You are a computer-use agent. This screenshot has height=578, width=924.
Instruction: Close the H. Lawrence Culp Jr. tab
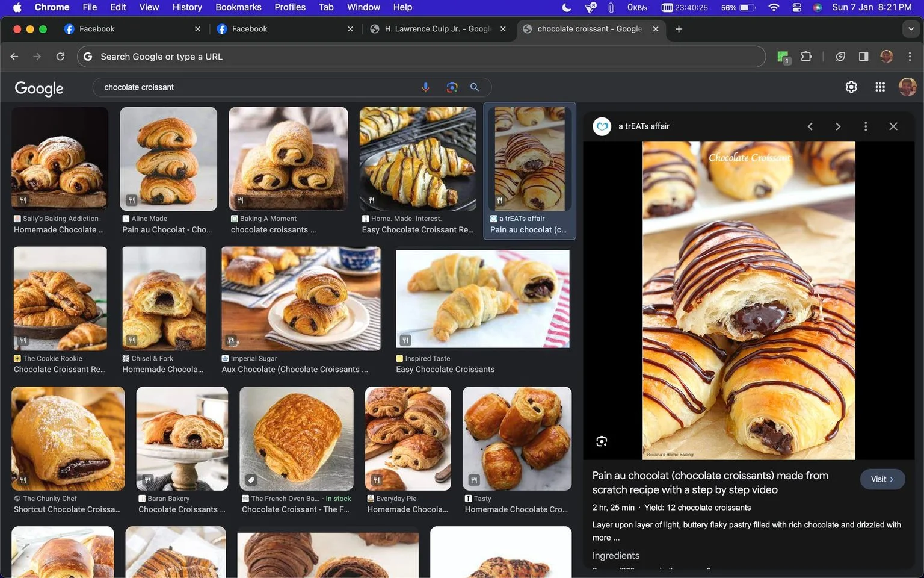(503, 29)
